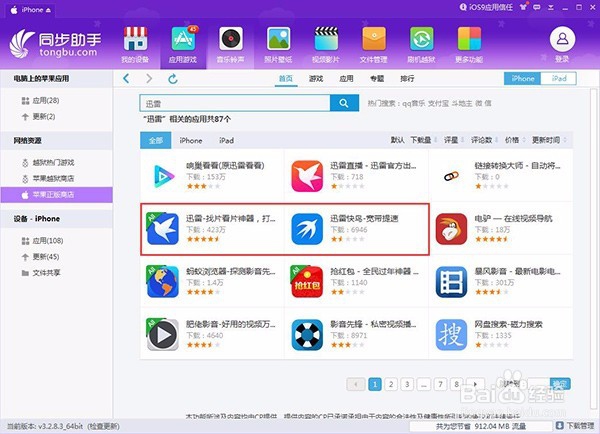Click the T-shirt skin icon in title bar

pos(523,7)
